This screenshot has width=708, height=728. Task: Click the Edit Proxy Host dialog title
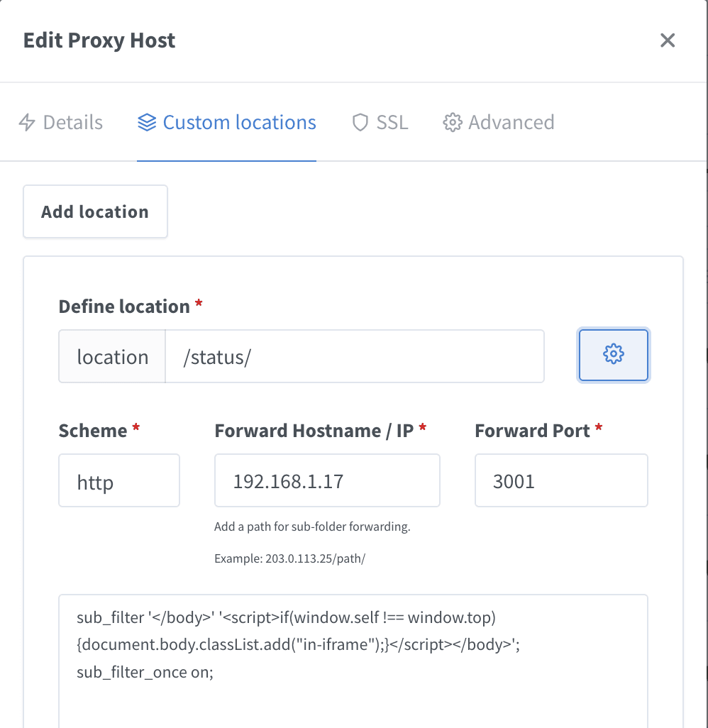99,40
